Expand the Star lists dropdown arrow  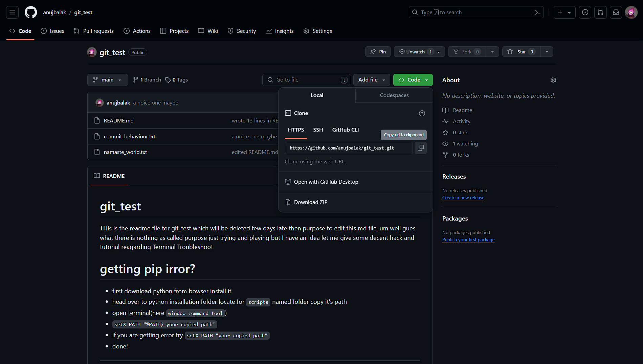pos(547,52)
